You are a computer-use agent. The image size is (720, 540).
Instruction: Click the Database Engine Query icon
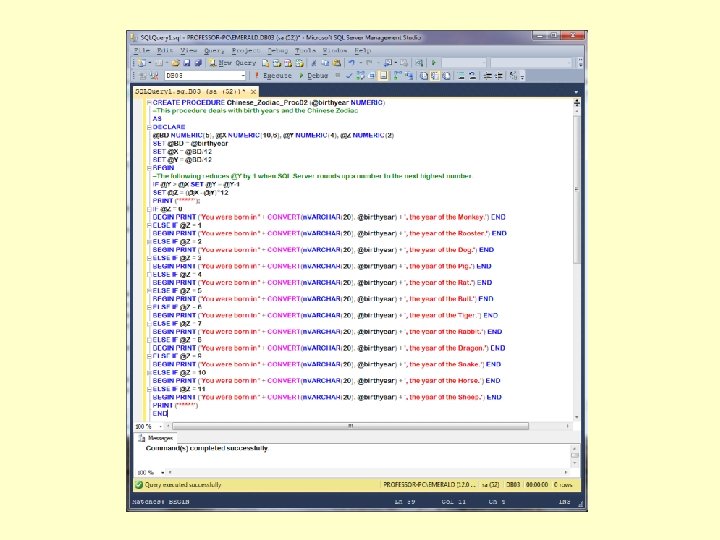click(x=265, y=62)
